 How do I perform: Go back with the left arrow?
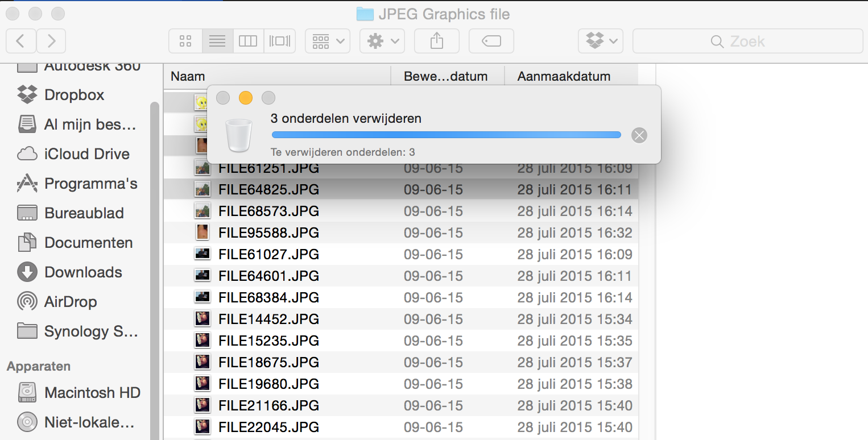(21, 41)
